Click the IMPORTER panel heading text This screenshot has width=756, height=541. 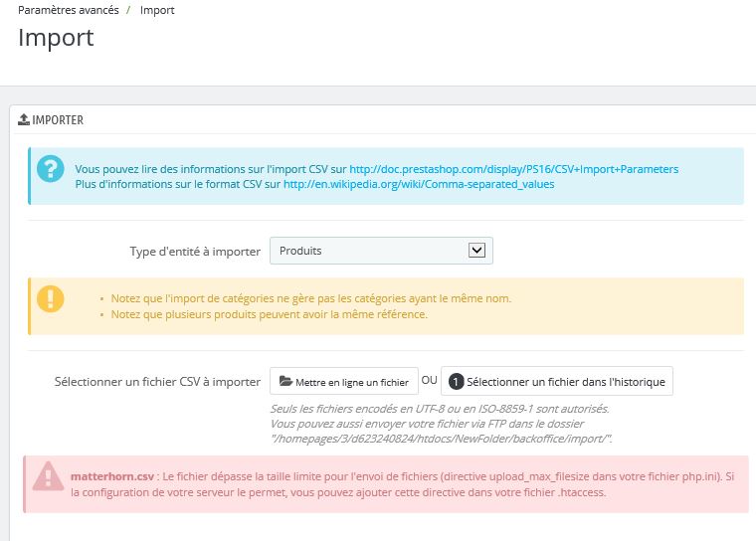[58, 119]
